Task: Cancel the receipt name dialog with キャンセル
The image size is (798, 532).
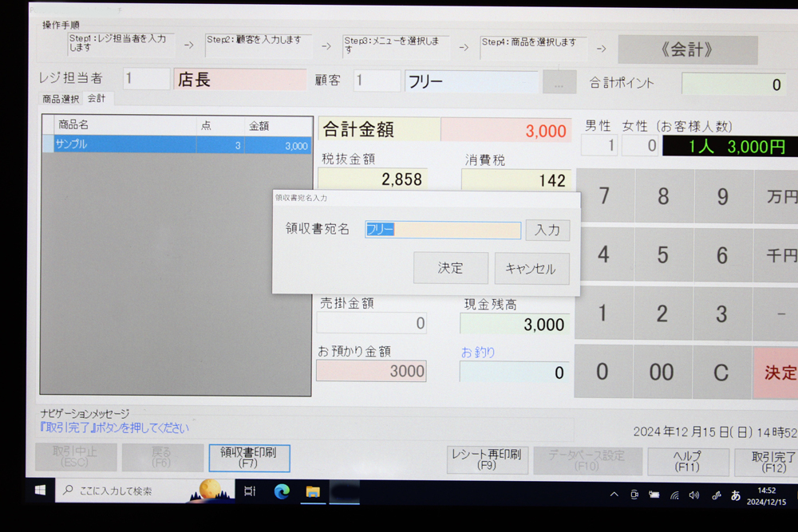Action: 531,269
